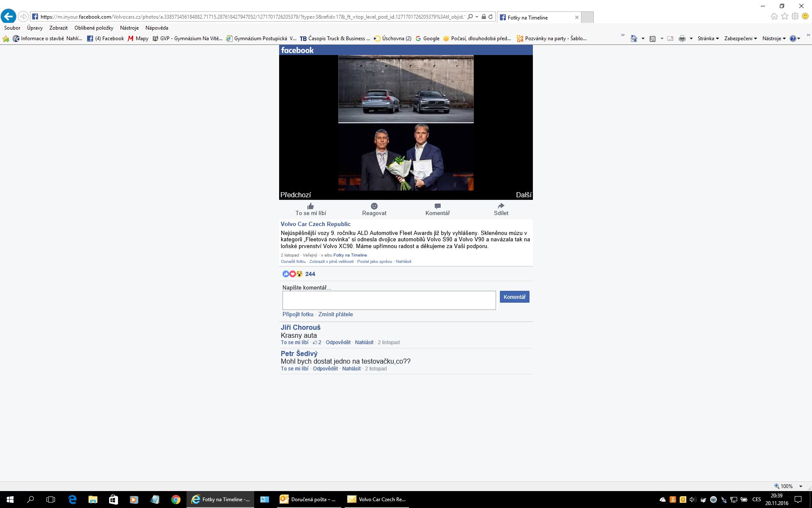Click Zmínit přátele link
812x508 pixels.
click(x=335, y=314)
